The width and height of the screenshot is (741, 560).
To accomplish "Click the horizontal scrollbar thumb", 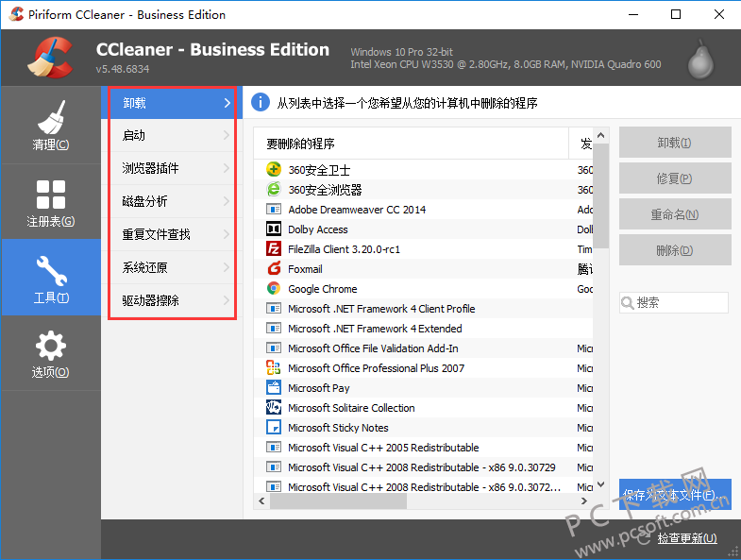I will (338, 501).
